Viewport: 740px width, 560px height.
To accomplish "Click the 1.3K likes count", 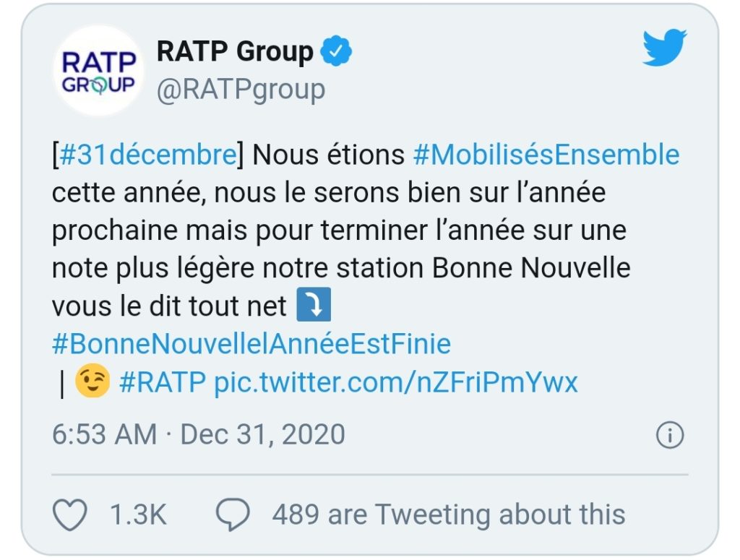I will click(x=138, y=514).
